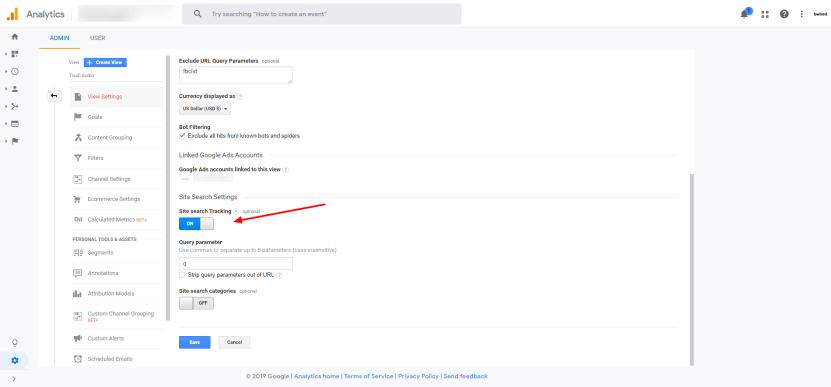
Task: Expand Behavior arrow in left sidebar
Action: coord(6,124)
